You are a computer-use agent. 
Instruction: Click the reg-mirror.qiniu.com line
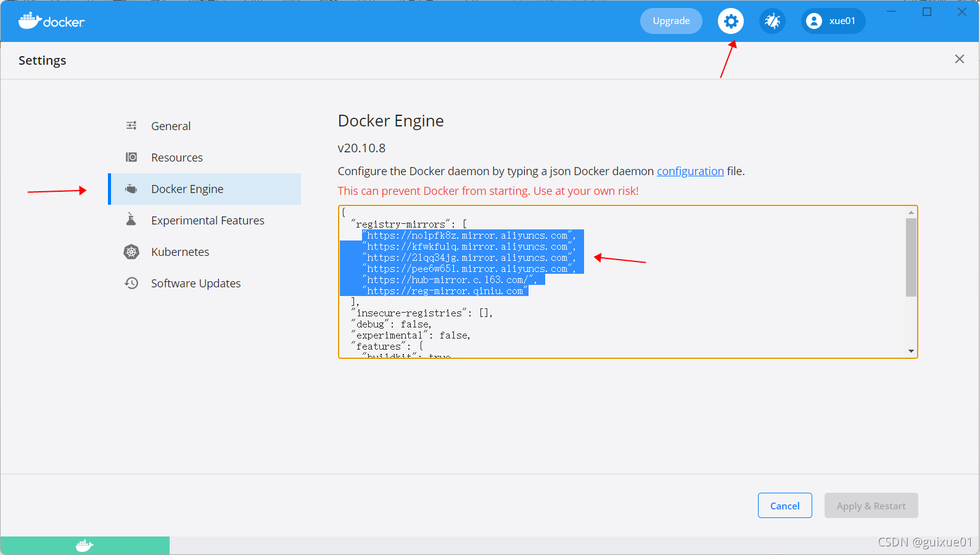click(445, 291)
